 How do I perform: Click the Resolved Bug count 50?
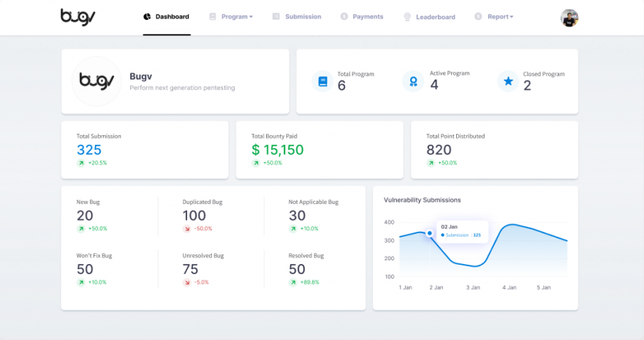[297, 269]
